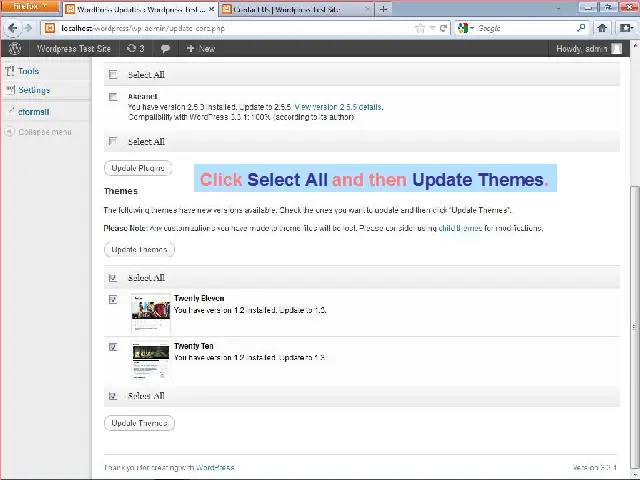Click the Google search magnifier icon

pyautogui.click(x=581, y=28)
